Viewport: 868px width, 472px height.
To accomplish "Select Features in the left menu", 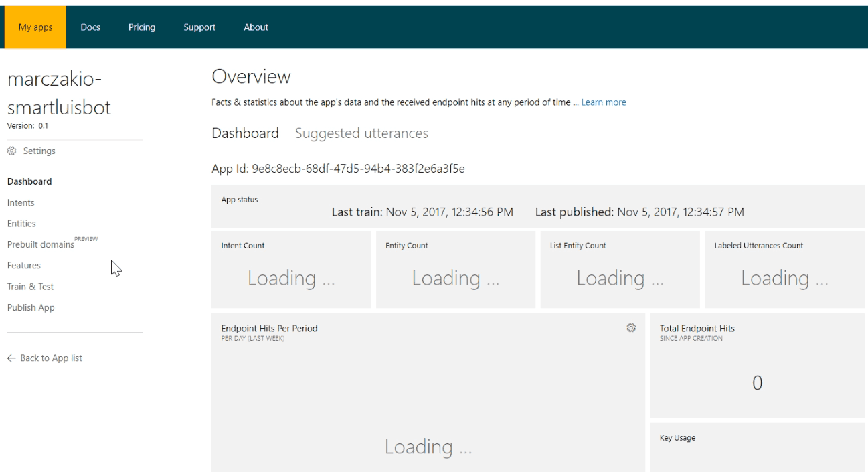I will 24,266.
